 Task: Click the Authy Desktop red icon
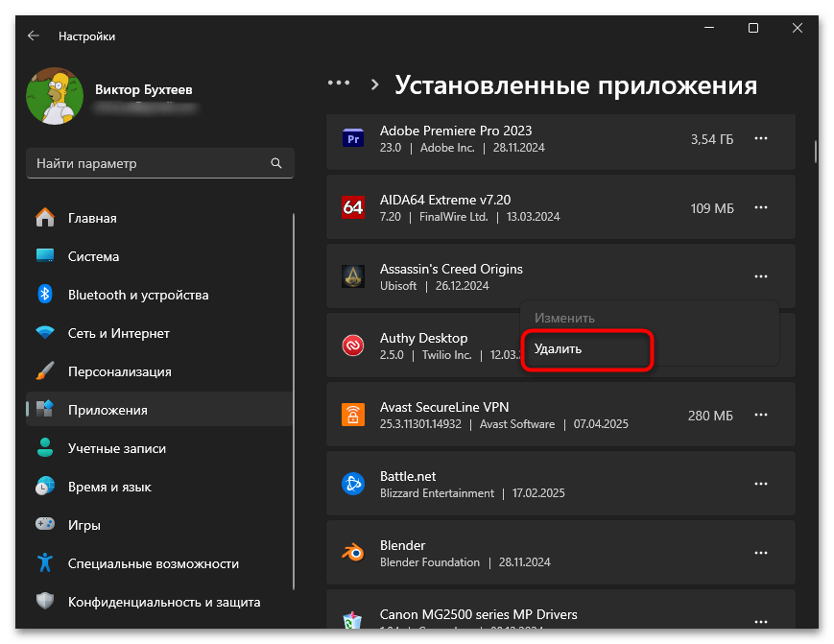353,346
